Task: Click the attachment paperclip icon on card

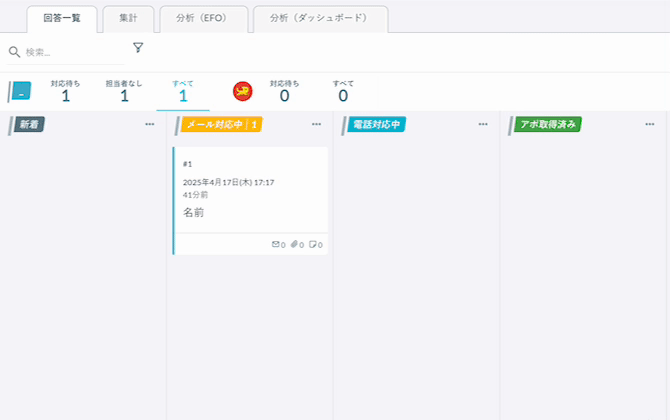Action: pos(294,244)
